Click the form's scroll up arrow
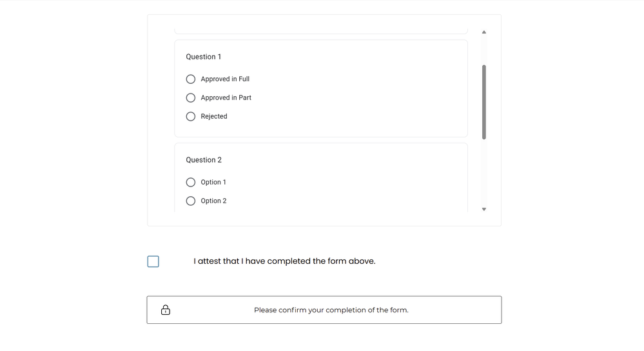644x351 pixels. (484, 32)
